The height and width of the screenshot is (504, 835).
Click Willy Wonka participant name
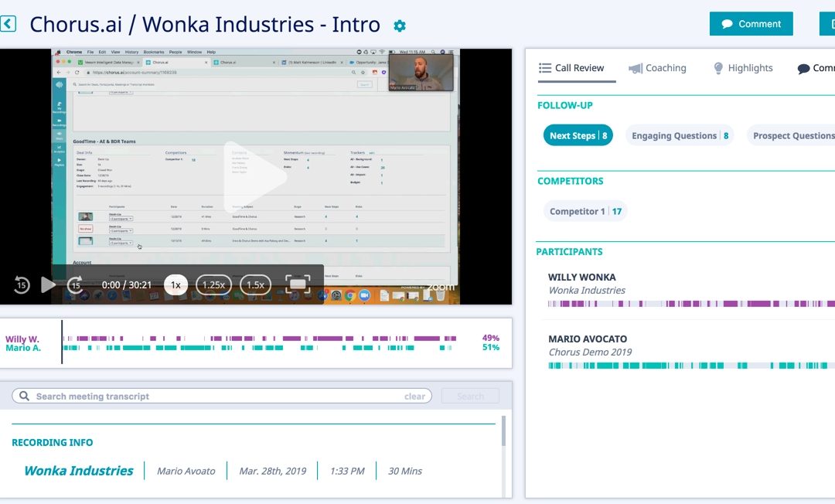581,278
